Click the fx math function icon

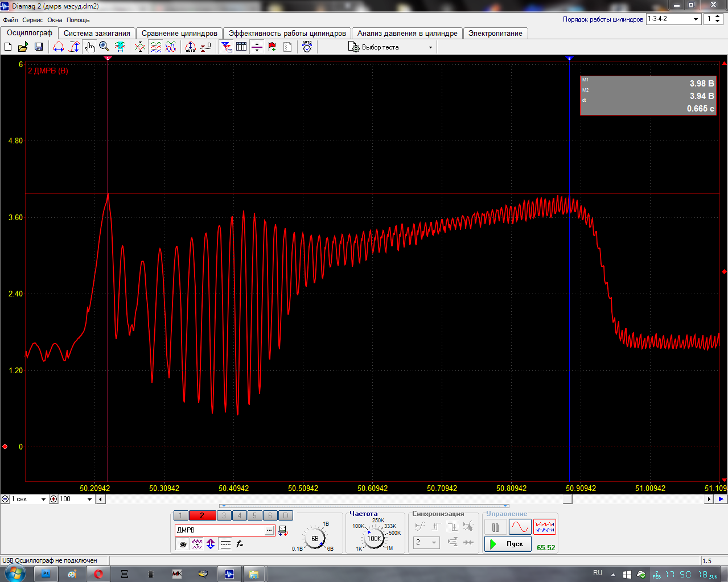tap(240, 544)
